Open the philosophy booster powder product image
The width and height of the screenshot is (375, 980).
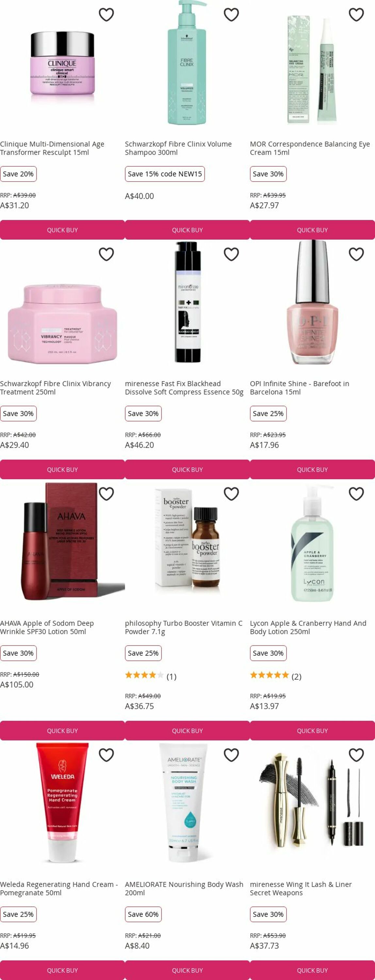(x=187, y=542)
